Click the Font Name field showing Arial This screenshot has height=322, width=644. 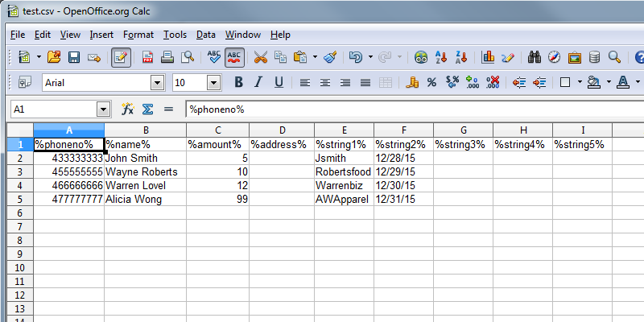[x=96, y=83]
